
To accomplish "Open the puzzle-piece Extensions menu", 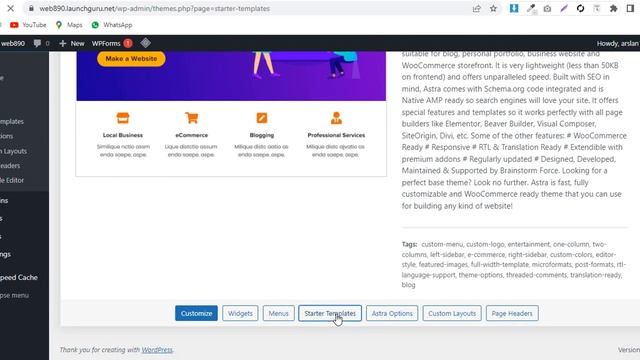I will pos(613,9).
